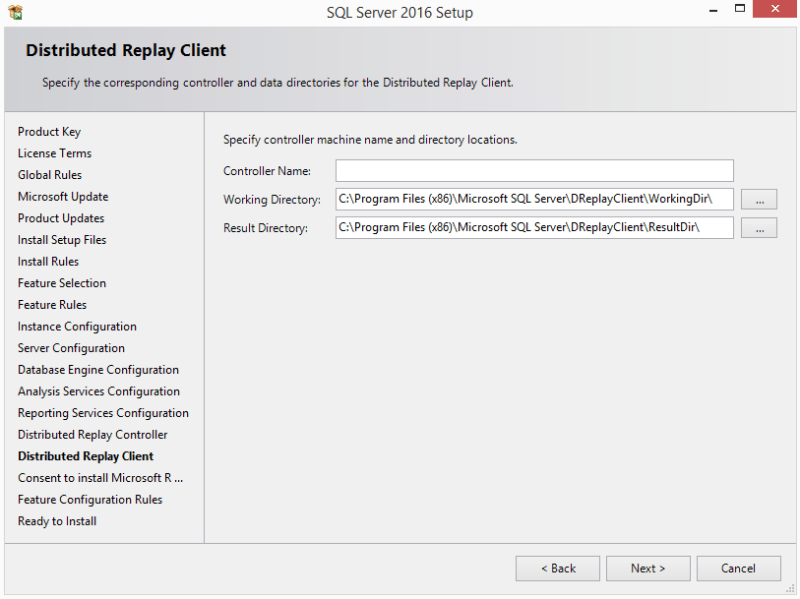
Task: Select the Feature Configuration Rules step
Action: (x=90, y=500)
